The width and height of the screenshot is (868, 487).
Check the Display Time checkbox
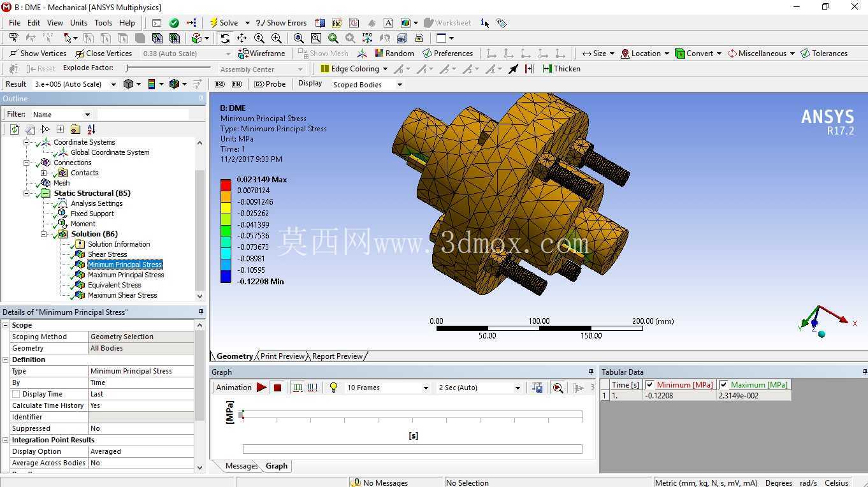pos(16,394)
